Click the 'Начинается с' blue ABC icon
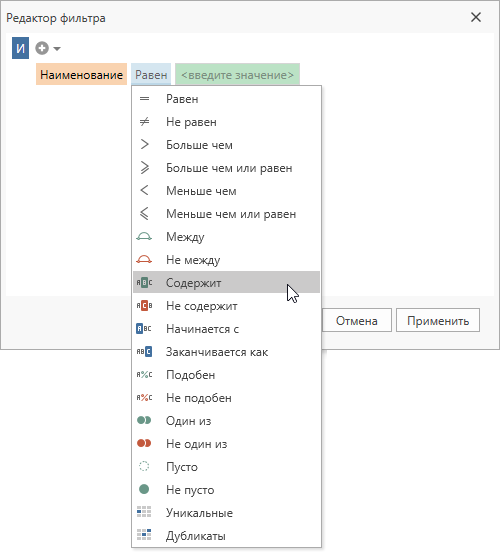The image size is (500, 553). coord(144,329)
